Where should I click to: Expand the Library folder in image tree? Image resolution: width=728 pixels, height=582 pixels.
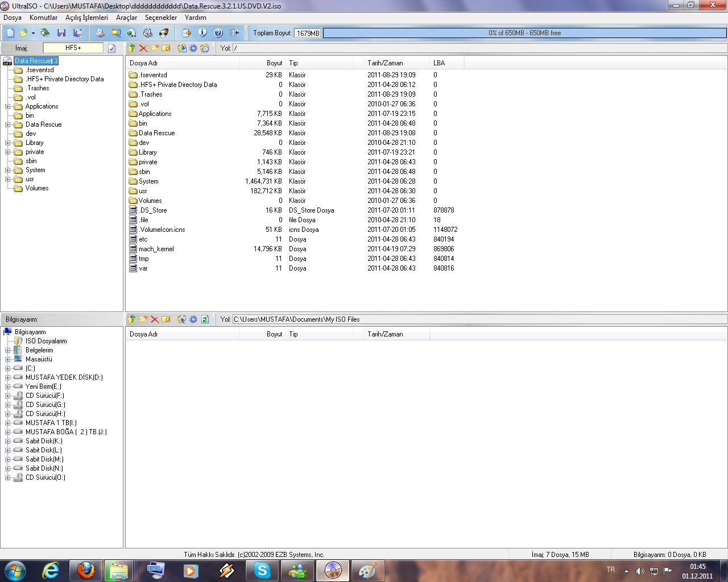click(8, 143)
